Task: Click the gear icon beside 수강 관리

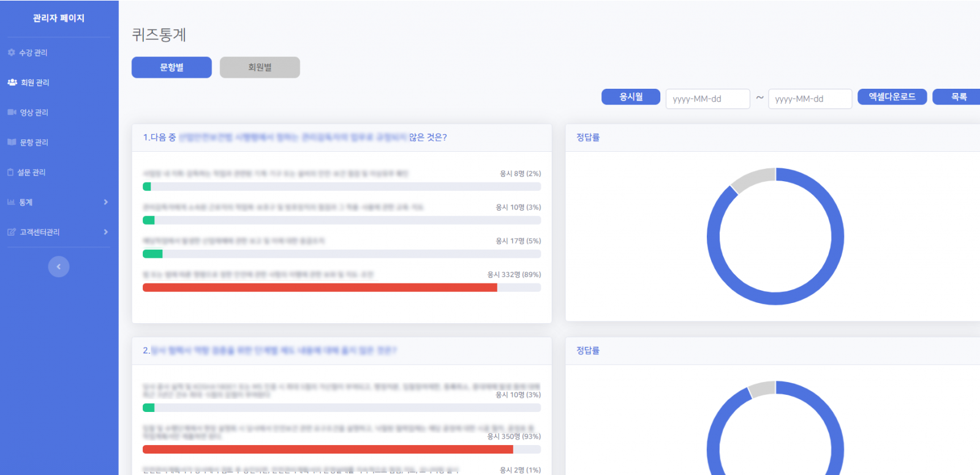Action: coord(11,53)
